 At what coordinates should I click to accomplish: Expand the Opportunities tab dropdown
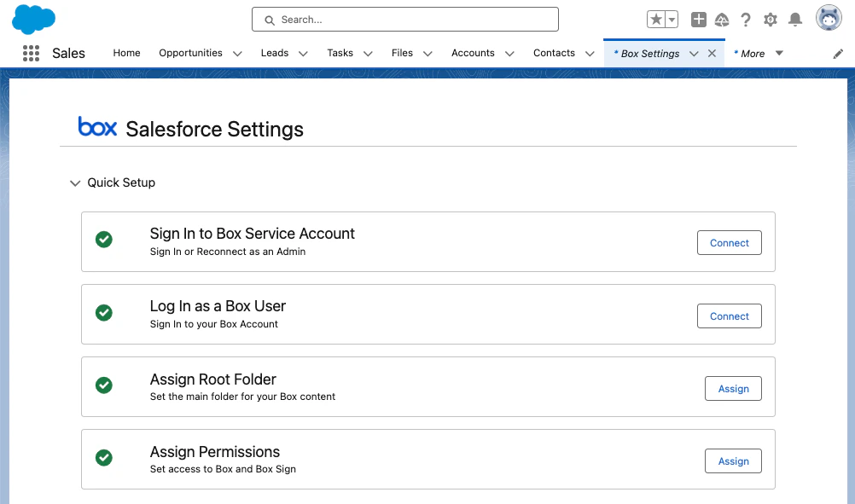click(237, 54)
